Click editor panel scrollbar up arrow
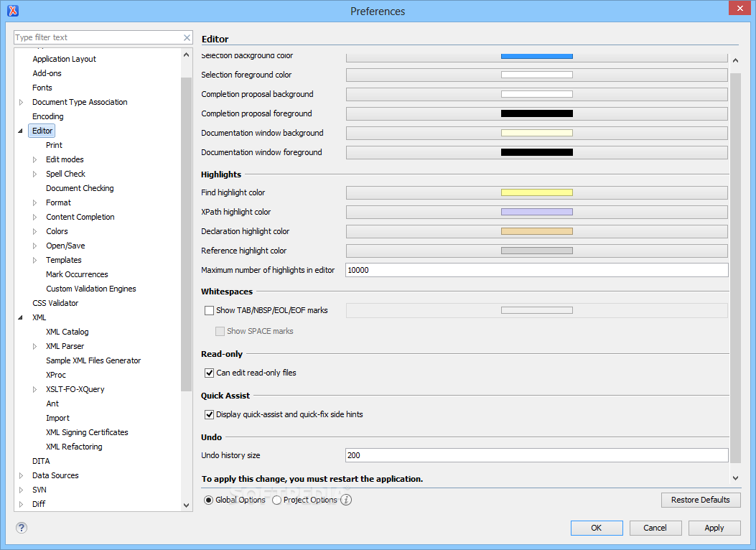 point(735,60)
